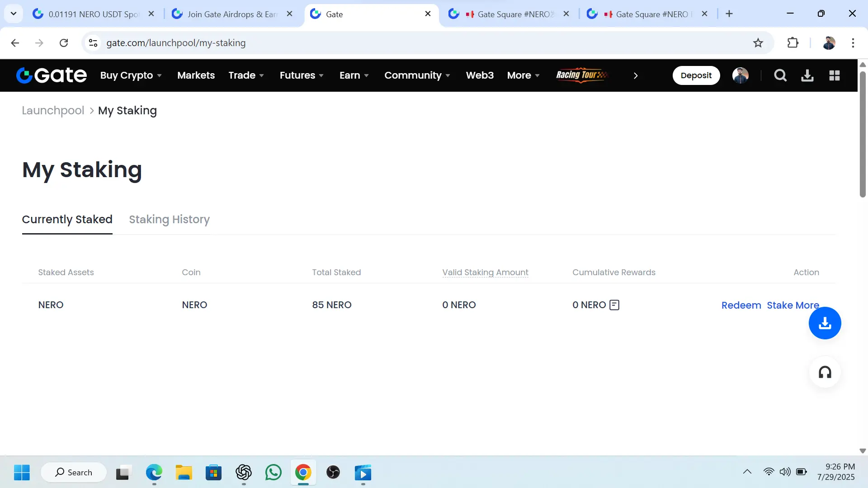The width and height of the screenshot is (868, 488).
Task: Expand the Trade menu
Action: [246, 75]
